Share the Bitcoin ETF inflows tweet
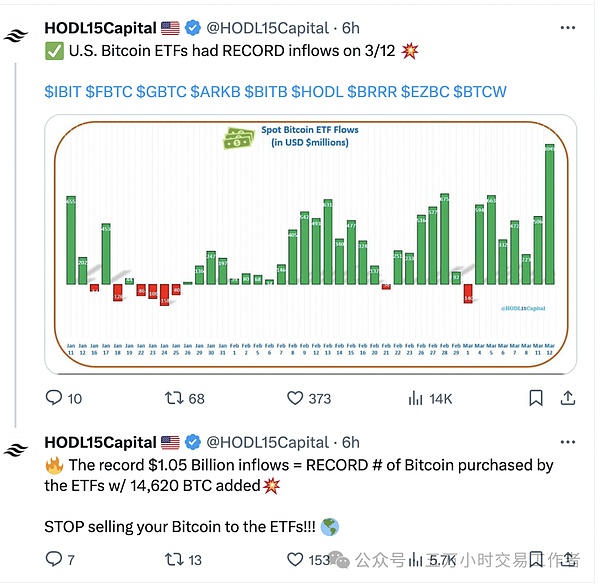The image size is (600, 584). click(x=567, y=398)
